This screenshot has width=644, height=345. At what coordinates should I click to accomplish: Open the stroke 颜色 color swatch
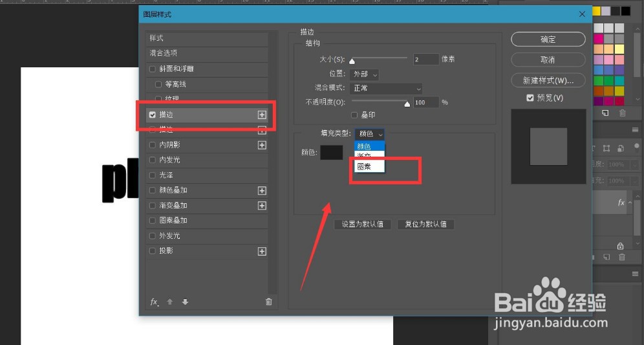pyautogui.click(x=332, y=152)
